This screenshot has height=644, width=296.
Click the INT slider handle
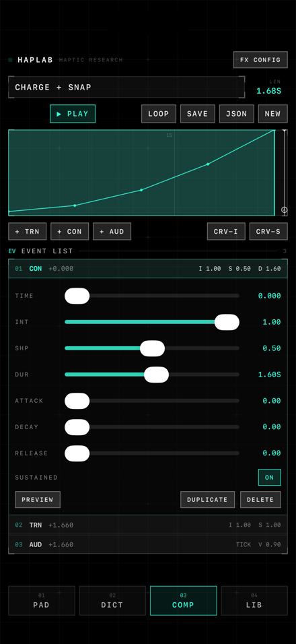227,322
